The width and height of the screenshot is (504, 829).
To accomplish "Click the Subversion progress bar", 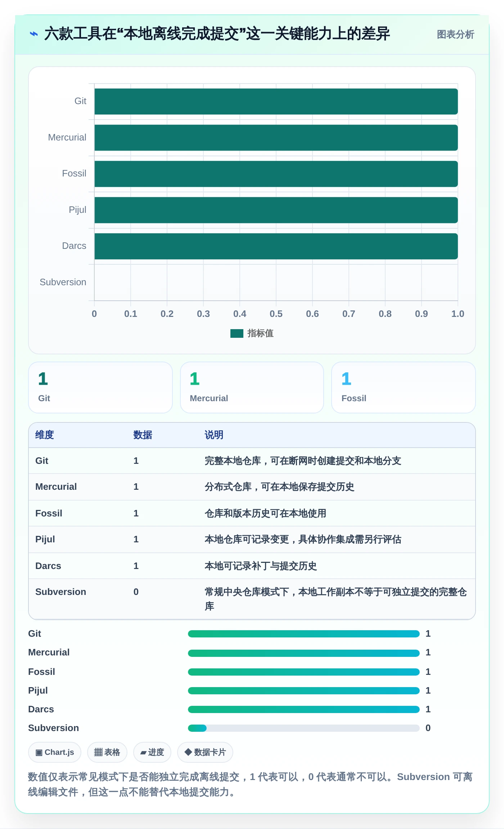I will [304, 728].
